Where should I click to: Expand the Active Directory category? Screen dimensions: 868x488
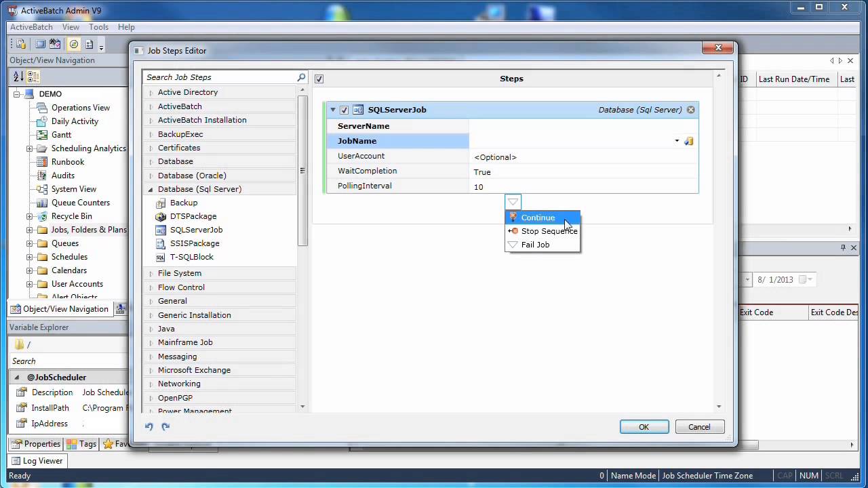coord(151,92)
